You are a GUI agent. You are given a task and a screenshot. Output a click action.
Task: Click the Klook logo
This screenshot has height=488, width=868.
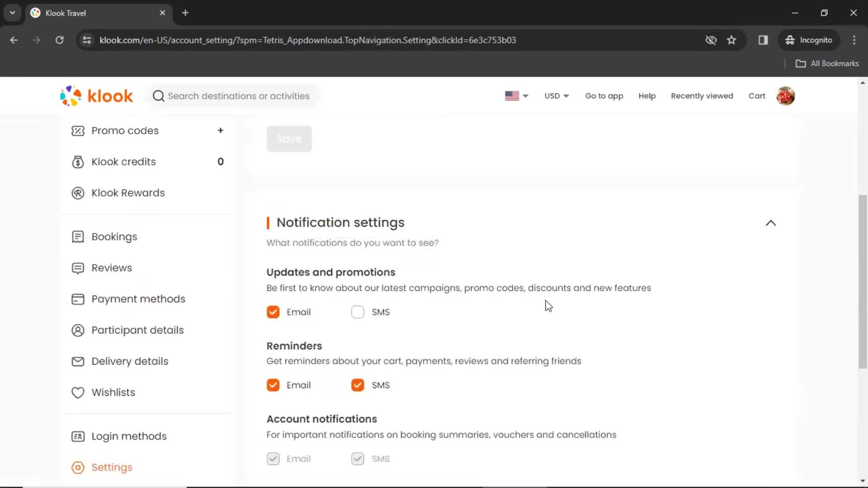click(96, 96)
